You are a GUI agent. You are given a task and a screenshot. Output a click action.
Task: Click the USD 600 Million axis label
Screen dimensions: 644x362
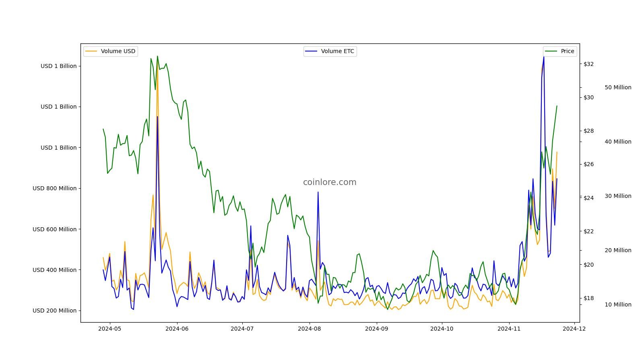54,229
